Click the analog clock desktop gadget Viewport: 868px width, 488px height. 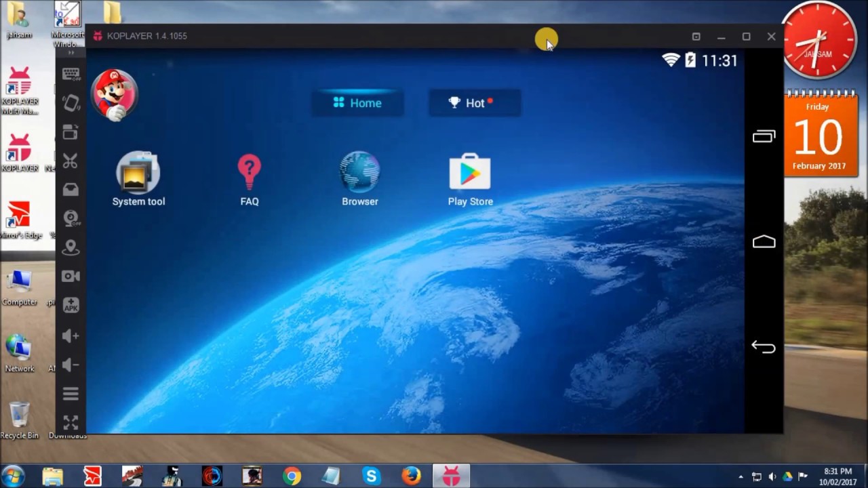(818, 41)
